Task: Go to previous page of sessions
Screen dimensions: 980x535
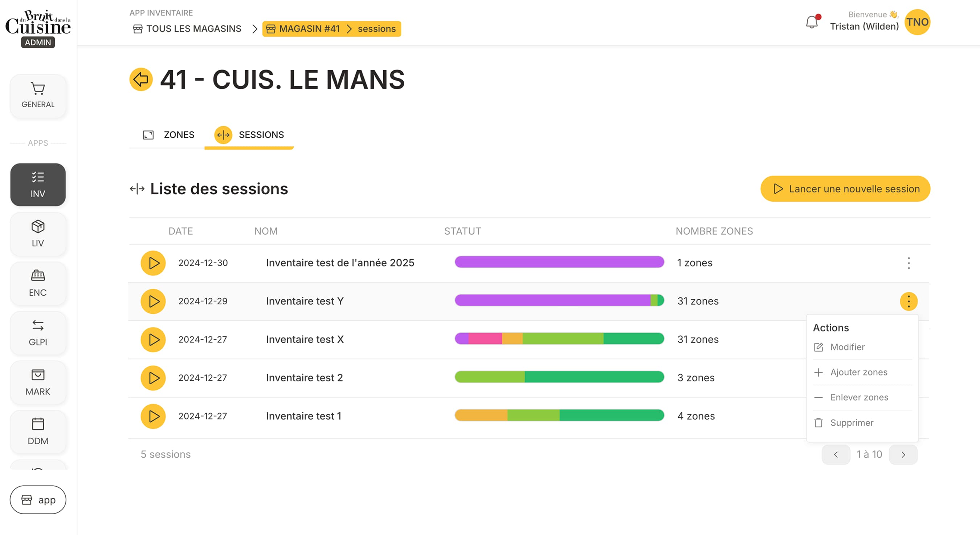Action: 836,455
